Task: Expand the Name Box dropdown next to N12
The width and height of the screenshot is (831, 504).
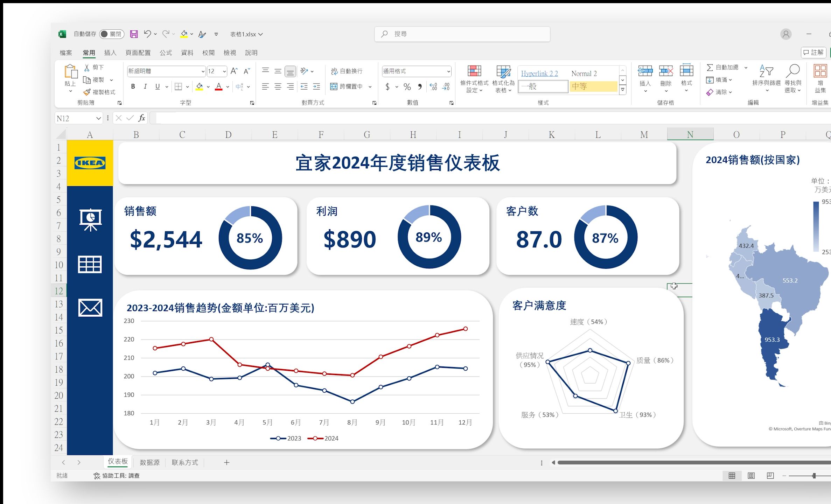Action: [98, 118]
